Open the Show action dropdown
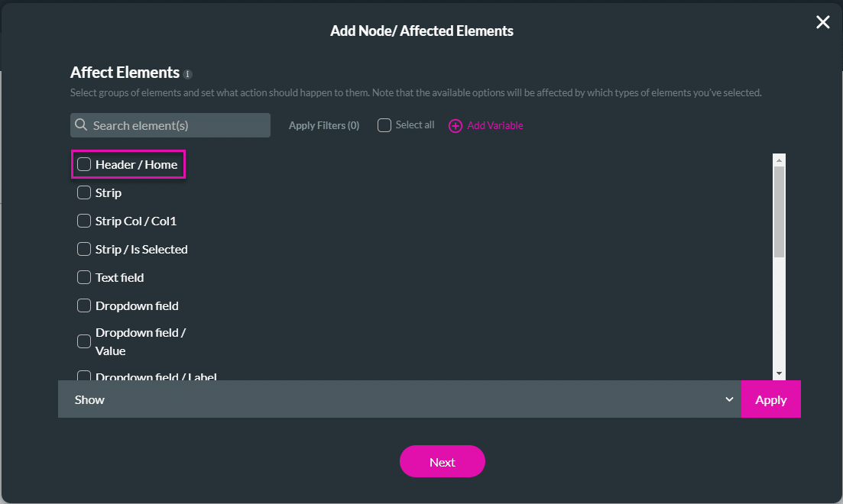This screenshot has width=843, height=504. coord(399,399)
